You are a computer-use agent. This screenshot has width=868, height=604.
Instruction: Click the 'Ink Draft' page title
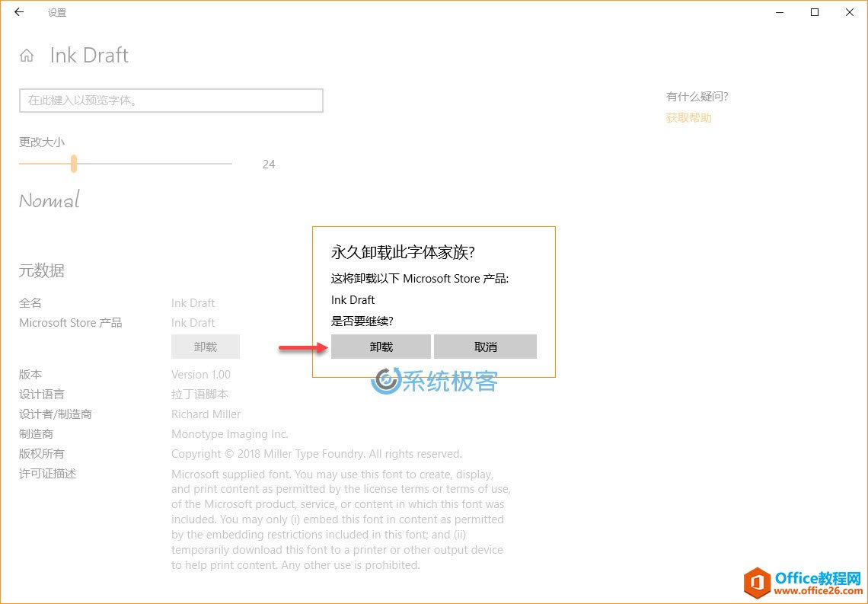pos(89,56)
